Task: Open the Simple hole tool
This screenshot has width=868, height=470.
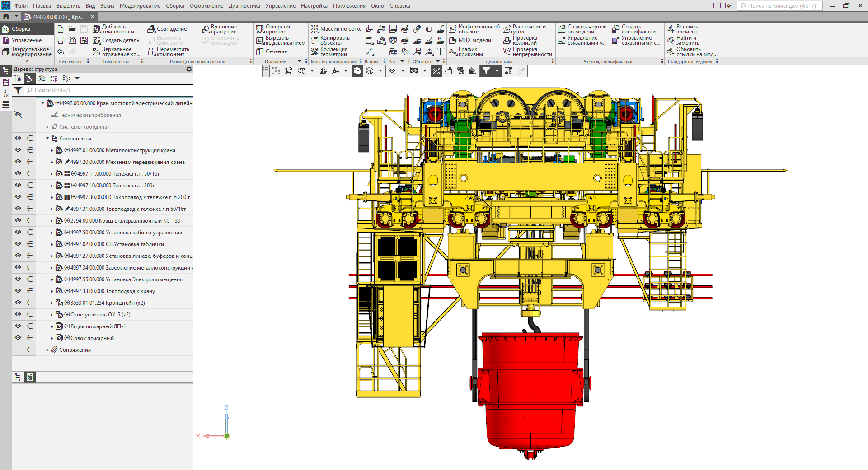Action: pos(274,29)
